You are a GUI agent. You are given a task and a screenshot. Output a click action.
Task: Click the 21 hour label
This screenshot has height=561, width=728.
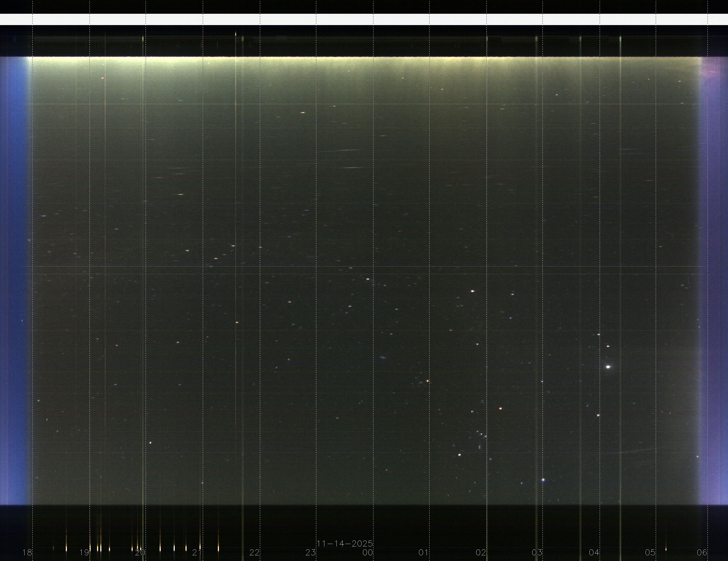pyautogui.click(x=197, y=552)
